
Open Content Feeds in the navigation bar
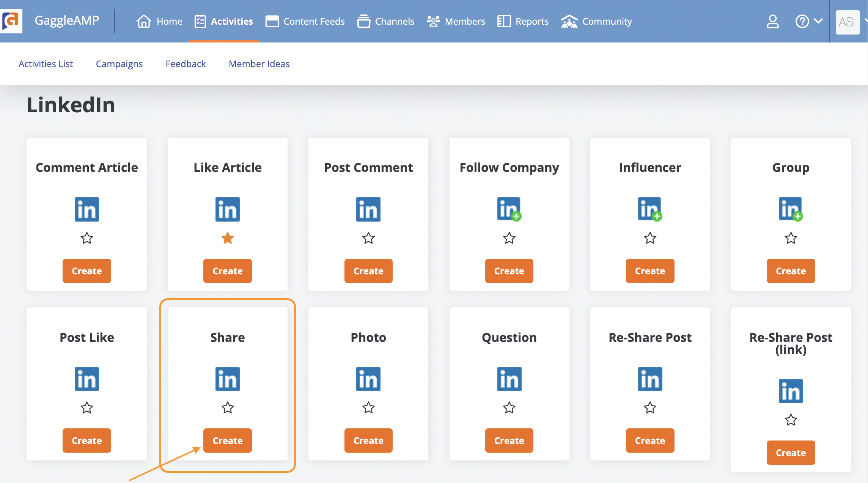[305, 21]
